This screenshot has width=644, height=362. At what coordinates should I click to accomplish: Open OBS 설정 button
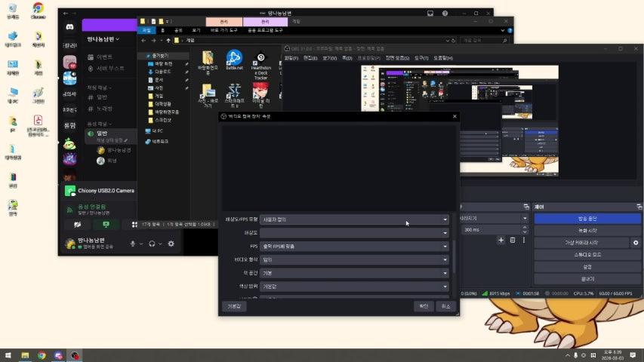tap(587, 267)
